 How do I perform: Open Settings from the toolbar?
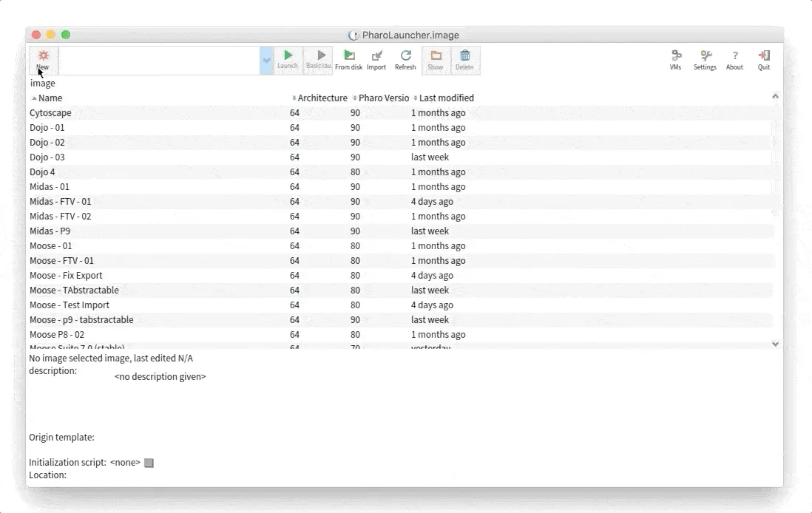point(705,60)
